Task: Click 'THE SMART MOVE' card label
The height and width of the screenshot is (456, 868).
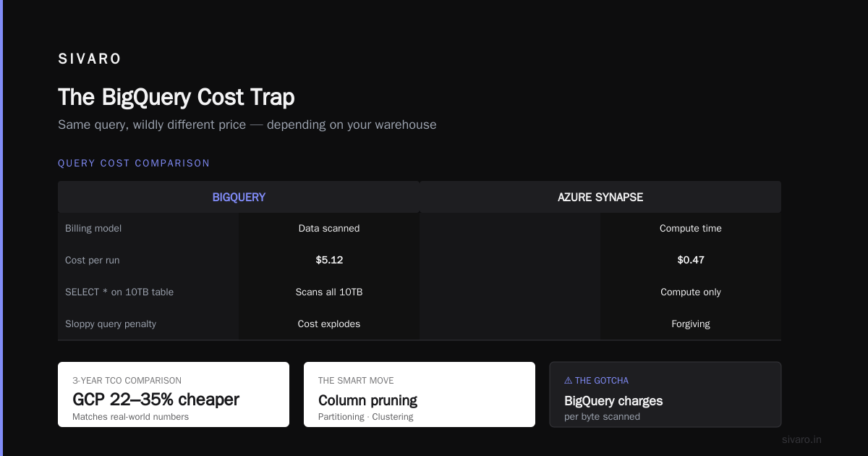Action: coord(356,380)
